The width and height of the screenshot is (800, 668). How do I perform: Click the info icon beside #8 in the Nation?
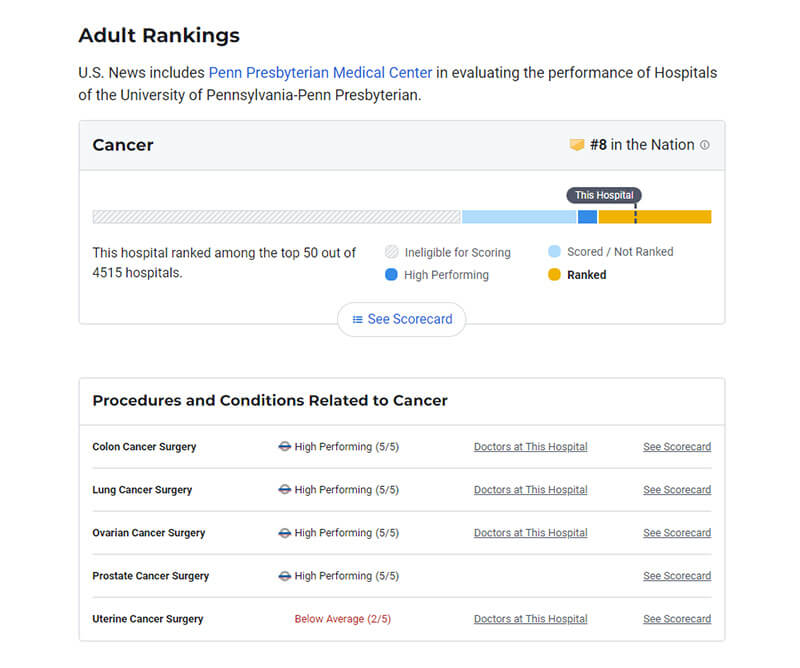pos(705,145)
